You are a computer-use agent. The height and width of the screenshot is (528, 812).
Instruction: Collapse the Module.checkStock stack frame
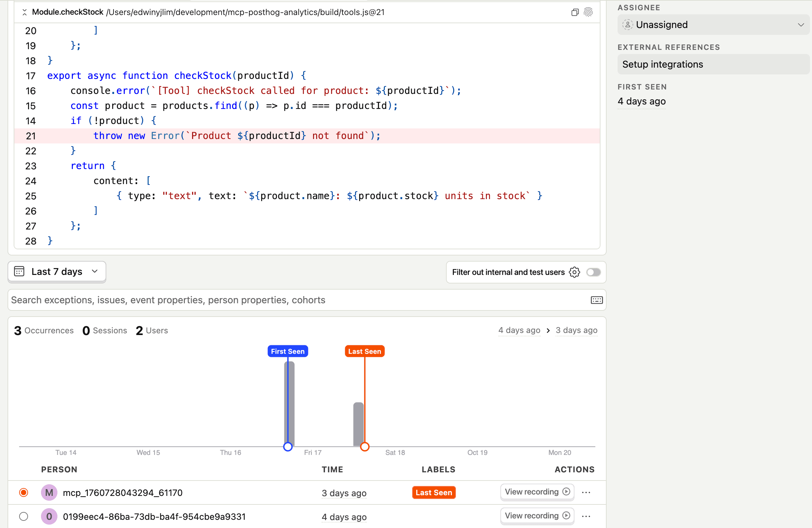25,12
